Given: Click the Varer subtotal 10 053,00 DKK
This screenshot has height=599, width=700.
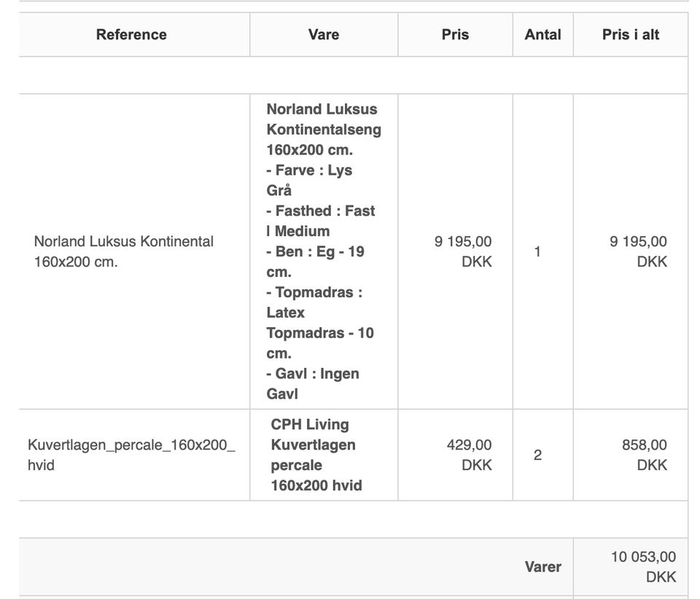Looking at the screenshot, I should tap(643, 567).
